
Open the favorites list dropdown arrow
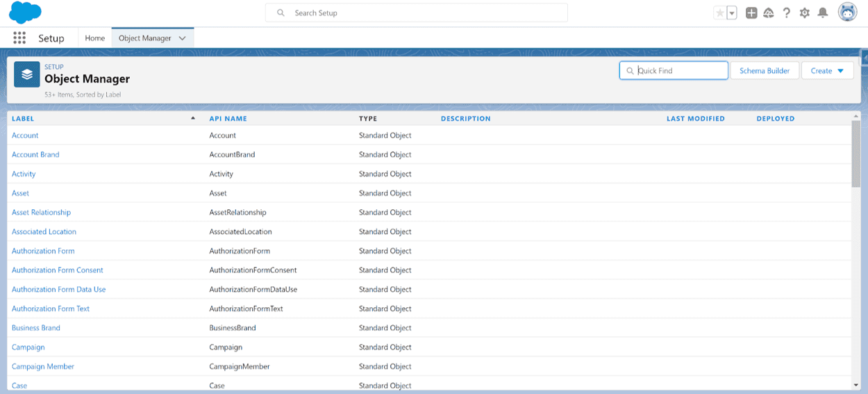[732, 13]
